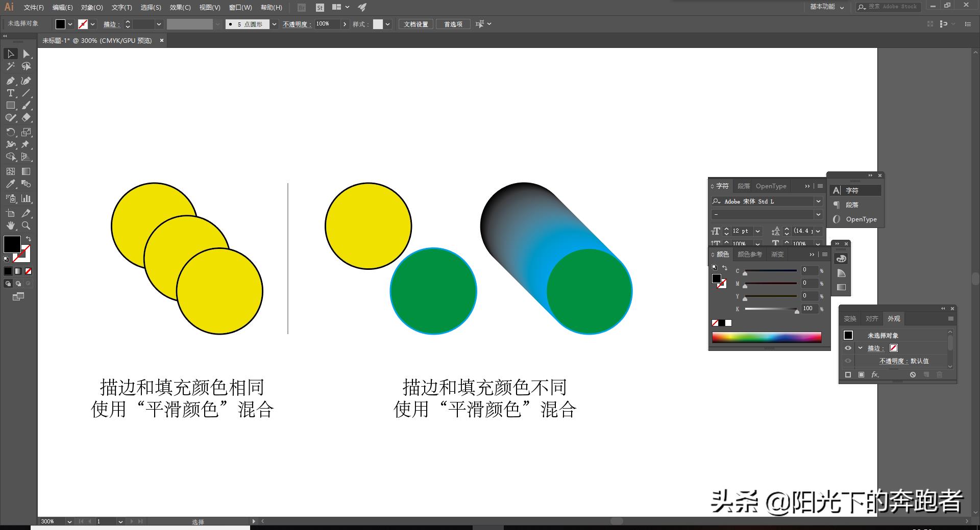Choose the Scale tool
The height and width of the screenshot is (530, 980).
click(26, 132)
